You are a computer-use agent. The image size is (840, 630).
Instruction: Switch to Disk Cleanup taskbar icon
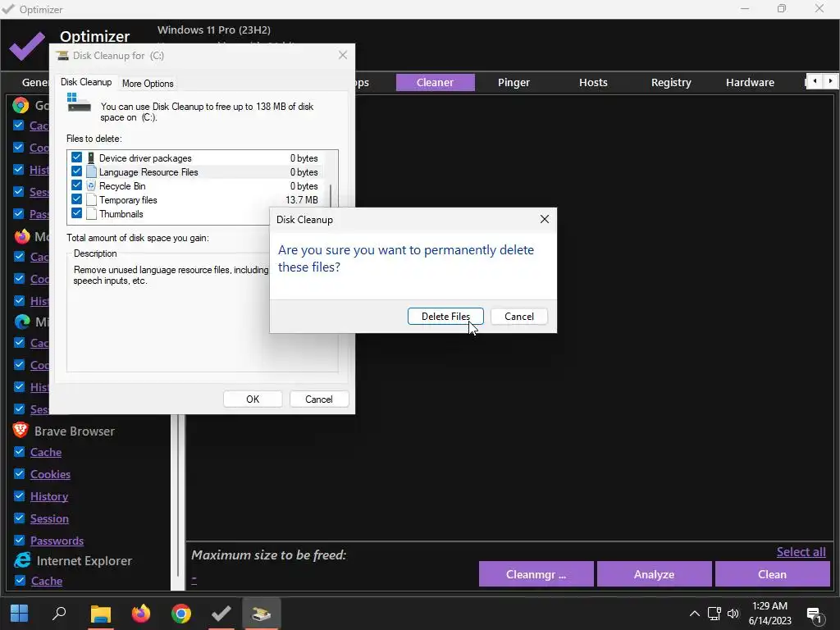tap(261, 614)
